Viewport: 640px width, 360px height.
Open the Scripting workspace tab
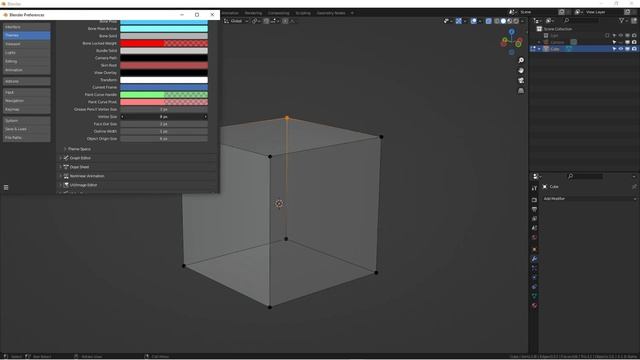pyautogui.click(x=303, y=13)
